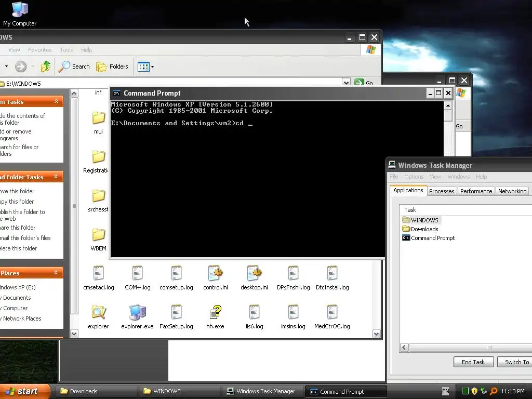Open Options menu in Task Manager
Image resolution: width=532 pixels, height=399 pixels.
414,177
